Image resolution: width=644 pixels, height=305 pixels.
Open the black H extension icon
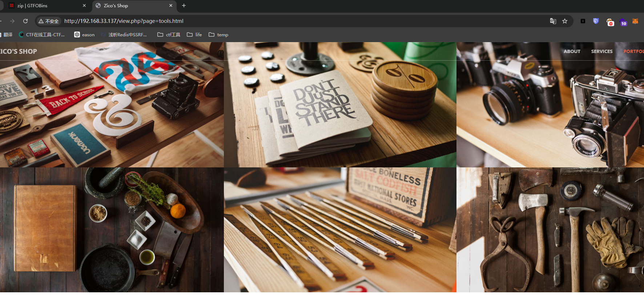point(583,21)
